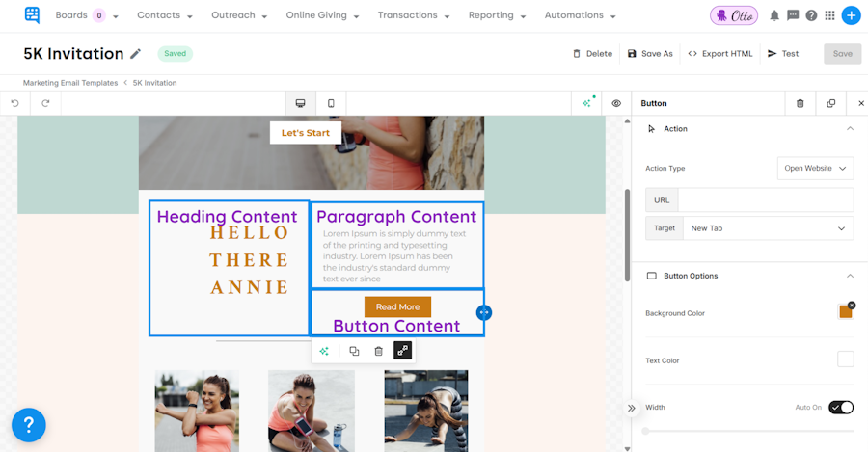The height and width of the screenshot is (452, 868).
Task: Click the 5K Invitation breadcrumb text
Action: (154, 83)
